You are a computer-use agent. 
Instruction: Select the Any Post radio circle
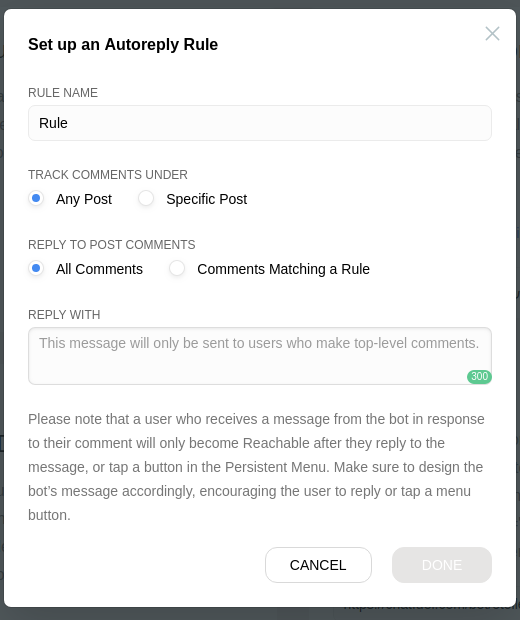tap(36, 198)
